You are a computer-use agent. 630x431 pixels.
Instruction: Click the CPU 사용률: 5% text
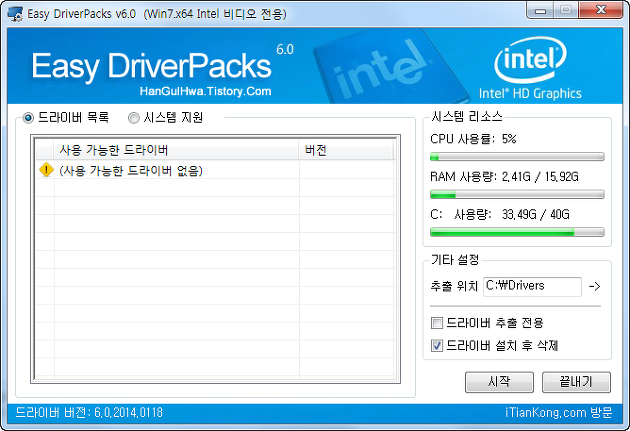click(473, 139)
